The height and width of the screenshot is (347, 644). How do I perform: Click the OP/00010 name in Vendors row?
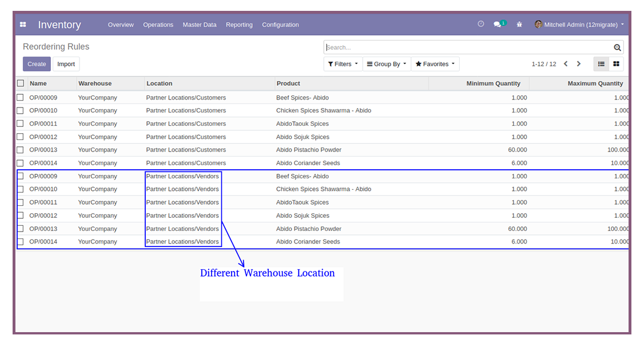(x=43, y=189)
